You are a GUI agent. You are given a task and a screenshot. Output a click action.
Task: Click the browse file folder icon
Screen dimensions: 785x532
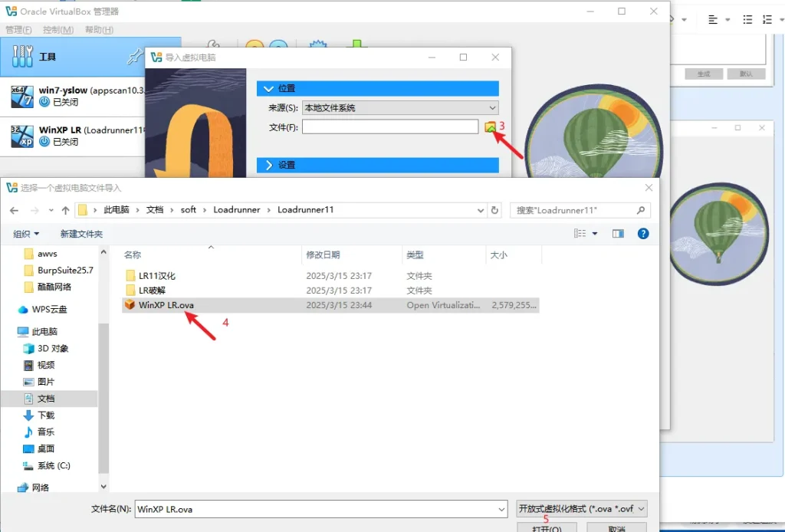(490, 126)
